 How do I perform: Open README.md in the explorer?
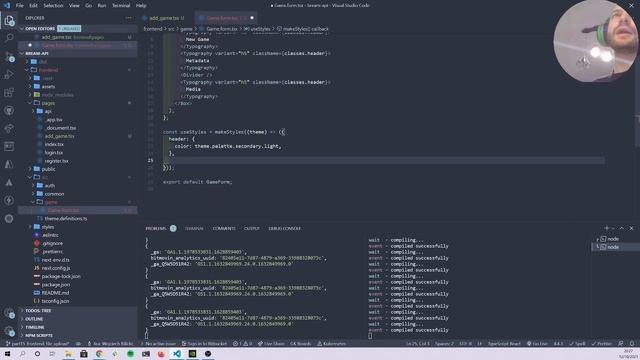pyautogui.click(x=55, y=293)
